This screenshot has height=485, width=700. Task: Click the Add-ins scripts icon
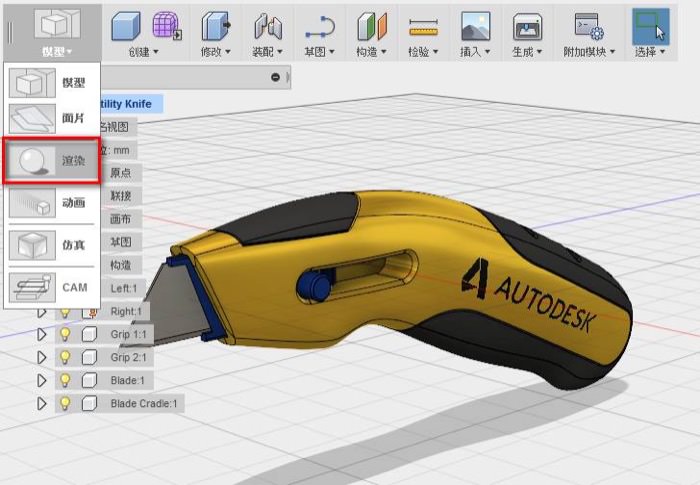tap(589, 26)
